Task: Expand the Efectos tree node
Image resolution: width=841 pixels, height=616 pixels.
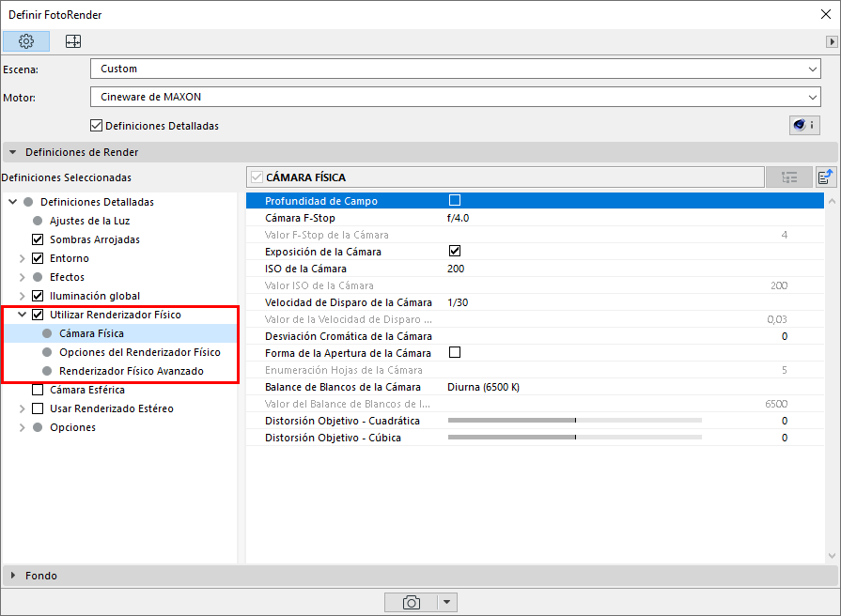Action: (x=22, y=277)
